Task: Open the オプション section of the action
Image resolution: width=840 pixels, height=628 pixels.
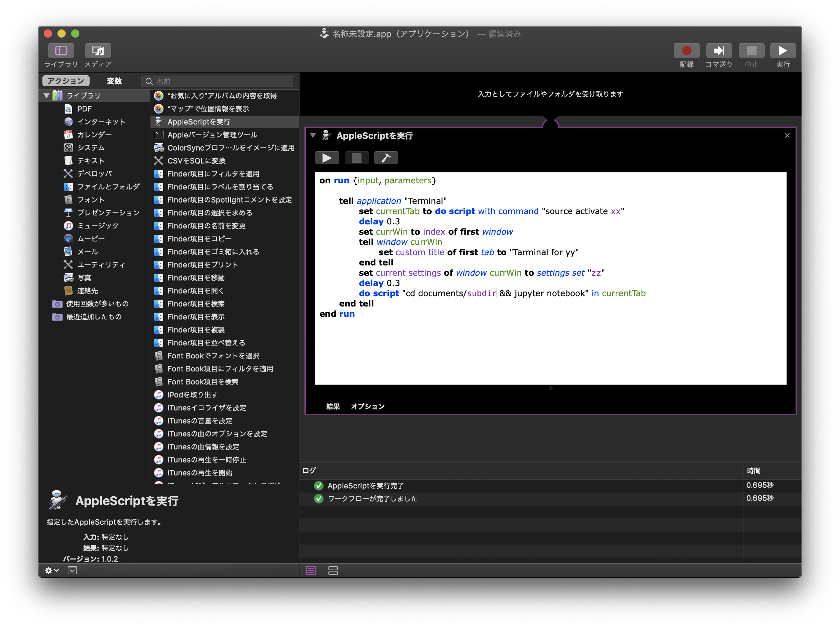Action: tap(367, 406)
